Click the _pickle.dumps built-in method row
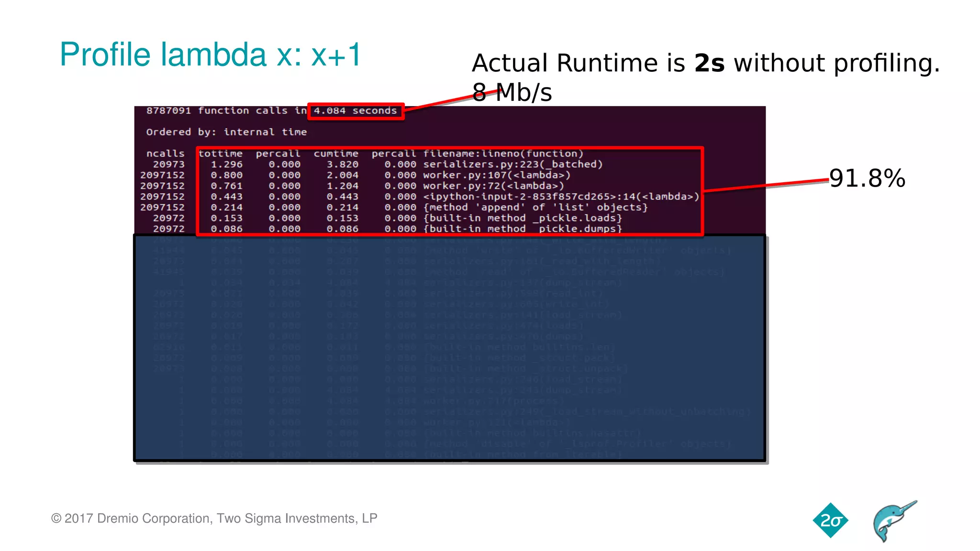The height and width of the screenshot is (551, 980). [x=522, y=229]
